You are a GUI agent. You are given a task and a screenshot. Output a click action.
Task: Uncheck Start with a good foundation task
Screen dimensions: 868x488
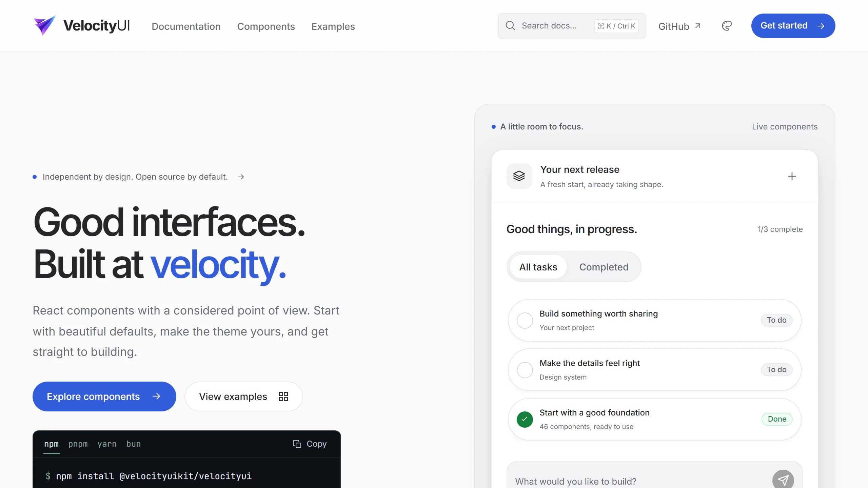pos(525,419)
